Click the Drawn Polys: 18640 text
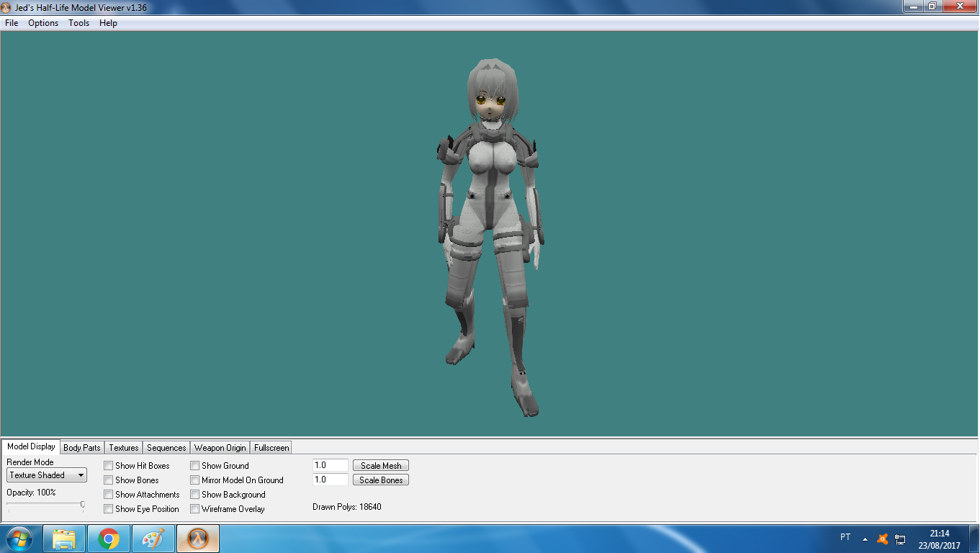 [x=347, y=507]
